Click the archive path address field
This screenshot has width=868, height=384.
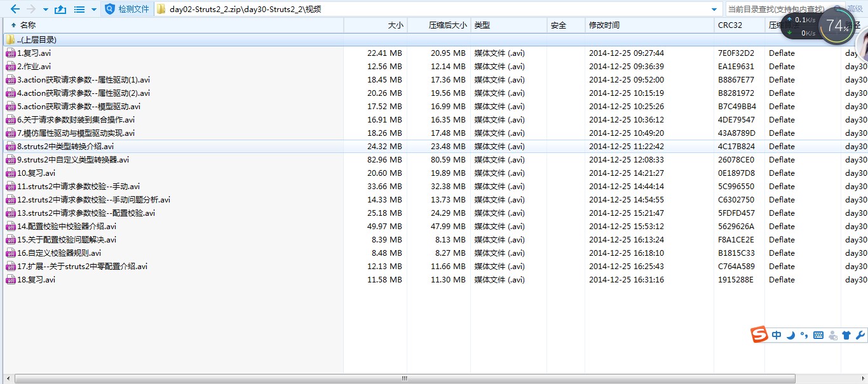pyautogui.click(x=438, y=9)
